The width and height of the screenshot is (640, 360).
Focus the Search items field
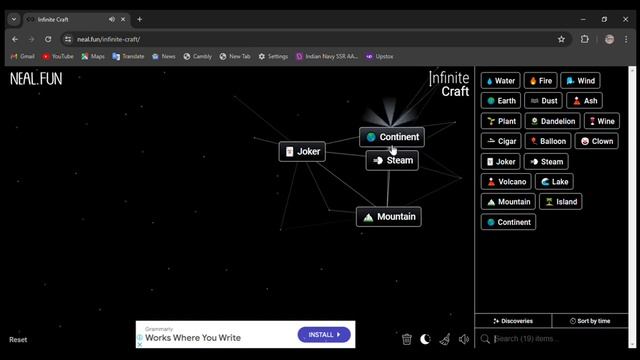click(x=551, y=338)
